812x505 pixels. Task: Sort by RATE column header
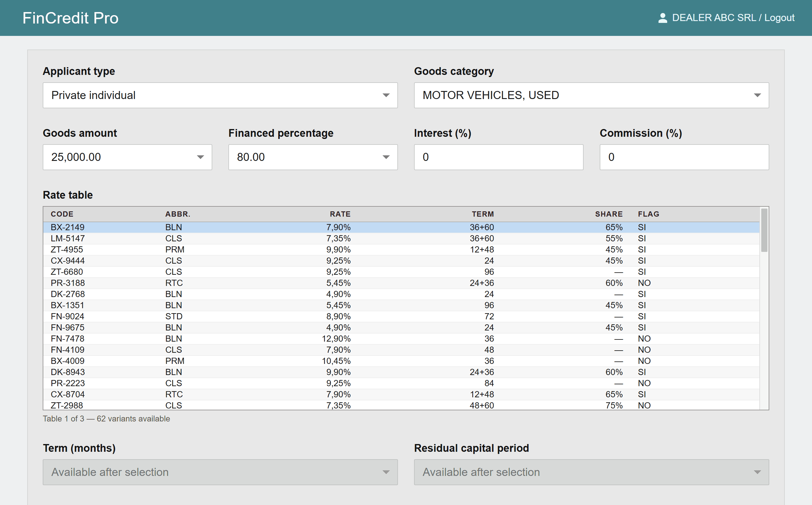click(340, 214)
